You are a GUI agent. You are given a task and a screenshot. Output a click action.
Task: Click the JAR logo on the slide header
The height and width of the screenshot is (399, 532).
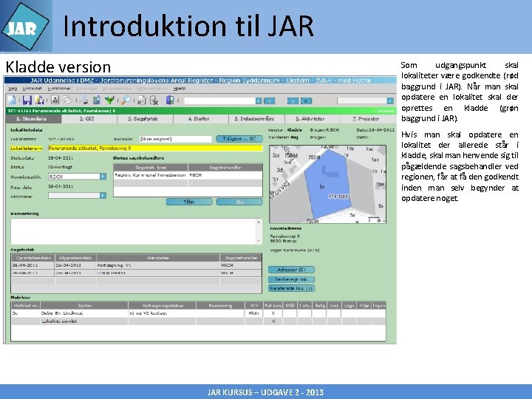pos(26,26)
